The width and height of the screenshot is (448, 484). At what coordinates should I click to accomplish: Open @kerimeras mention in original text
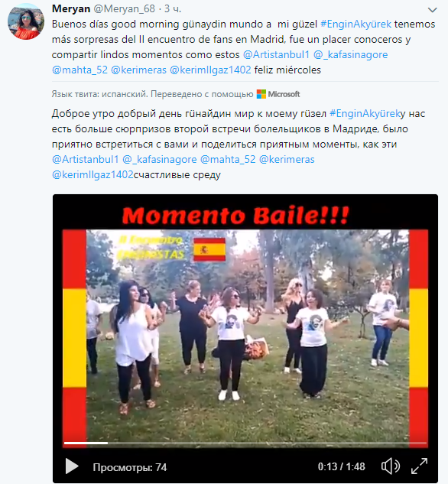138,70
